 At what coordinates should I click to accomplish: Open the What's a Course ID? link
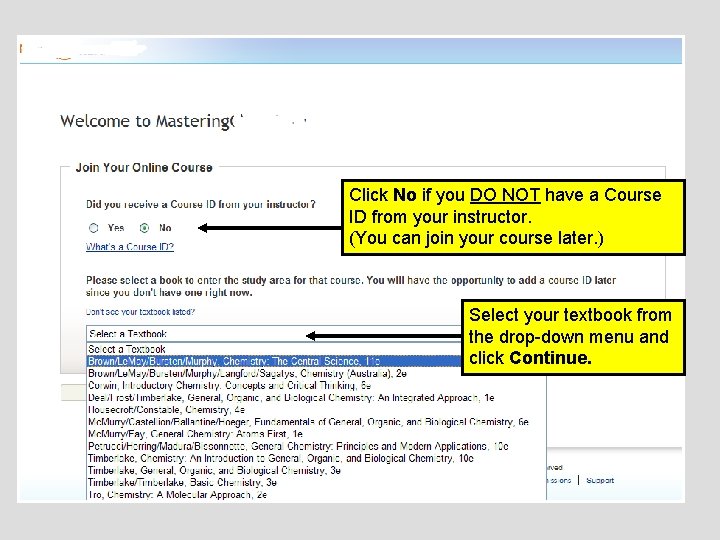pos(130,247)
